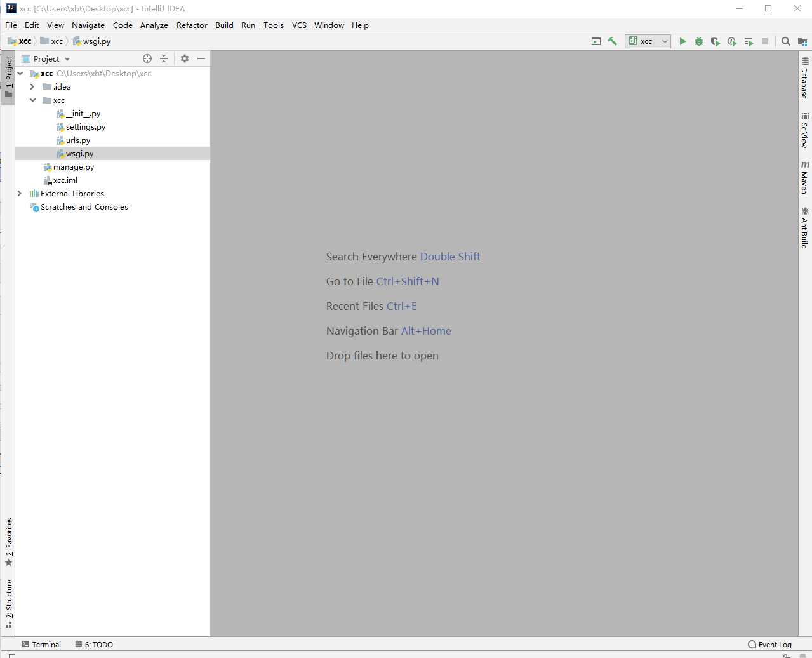This screenshot has width=812, height=658.
Task: Open the Navigate menu
Action: (88, 25)
